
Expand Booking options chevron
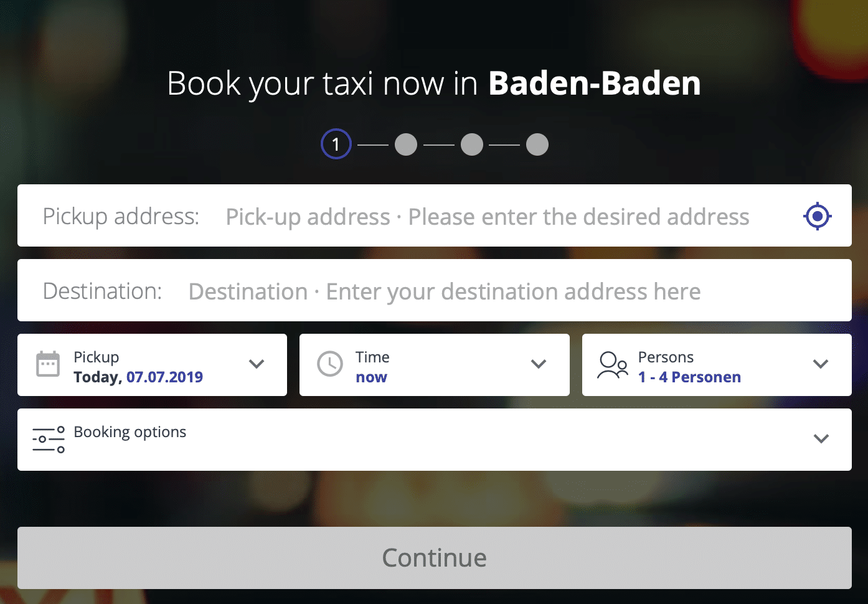821,439
